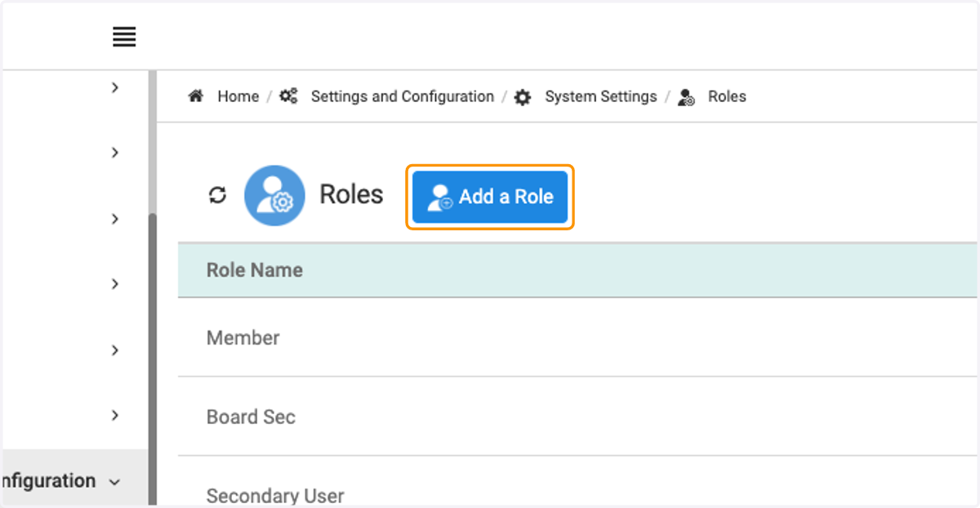This screenshot has height=508, width=980.
Task: Click the user-gear icon before Roles breadcrumb
Action: coord(687,97)
